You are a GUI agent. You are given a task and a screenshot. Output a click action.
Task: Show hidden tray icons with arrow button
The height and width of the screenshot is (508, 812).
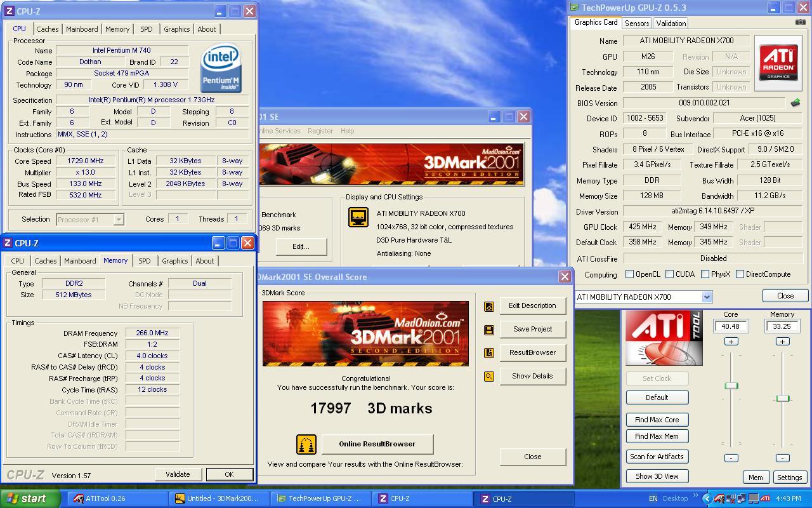[x=707, y=498]
